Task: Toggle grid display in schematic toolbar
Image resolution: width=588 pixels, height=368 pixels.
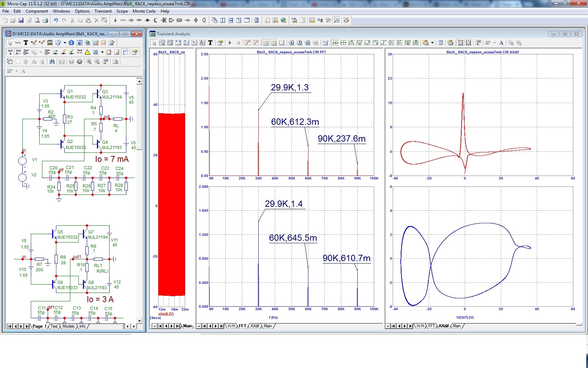Action: pyautogui.click(x=96, y=52)
